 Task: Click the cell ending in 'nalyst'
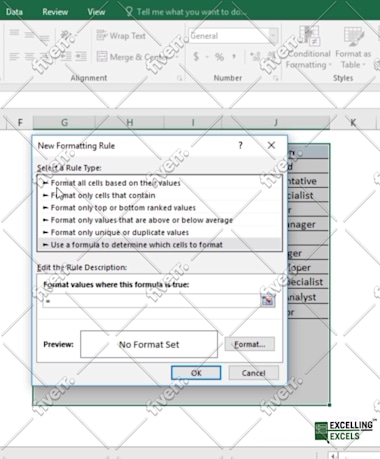(308, 297)
